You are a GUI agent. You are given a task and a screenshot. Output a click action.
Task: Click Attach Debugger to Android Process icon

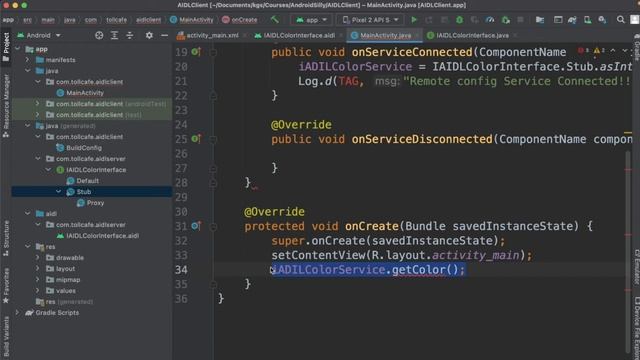[x=506, y=20]
